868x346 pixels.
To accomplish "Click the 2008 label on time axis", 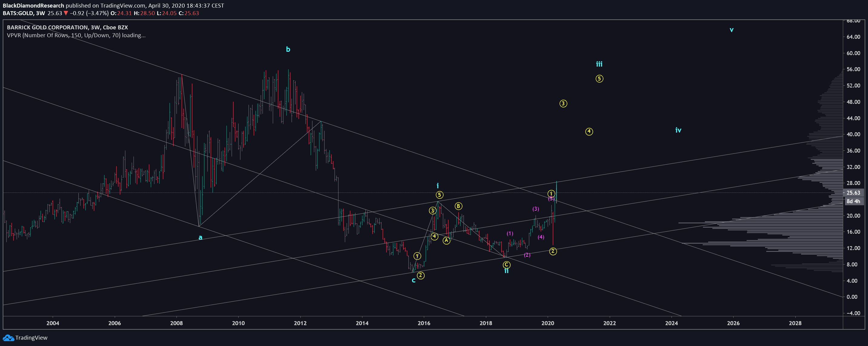I will (x=176, y=323).
